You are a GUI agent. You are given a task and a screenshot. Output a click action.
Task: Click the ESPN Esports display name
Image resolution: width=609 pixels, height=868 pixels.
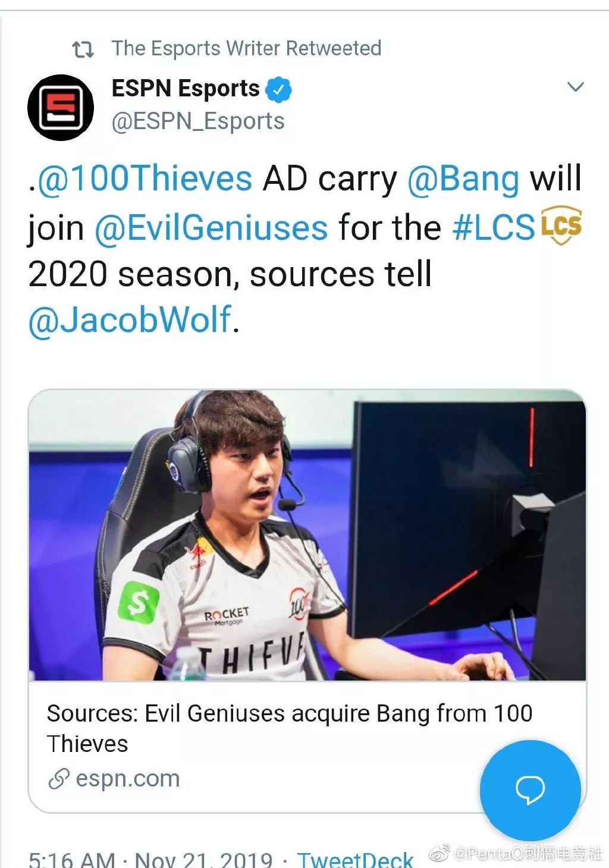point(186,89)
